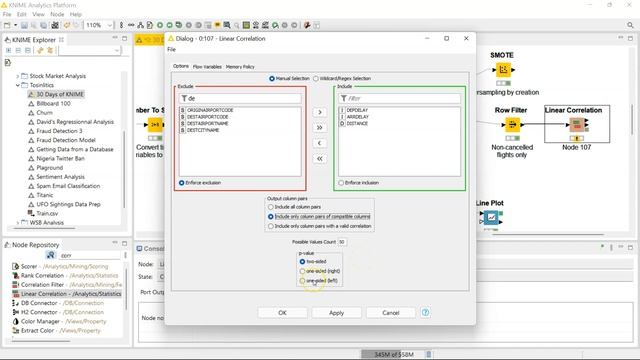Open the dialog's File menu

[x=171, y=49]
